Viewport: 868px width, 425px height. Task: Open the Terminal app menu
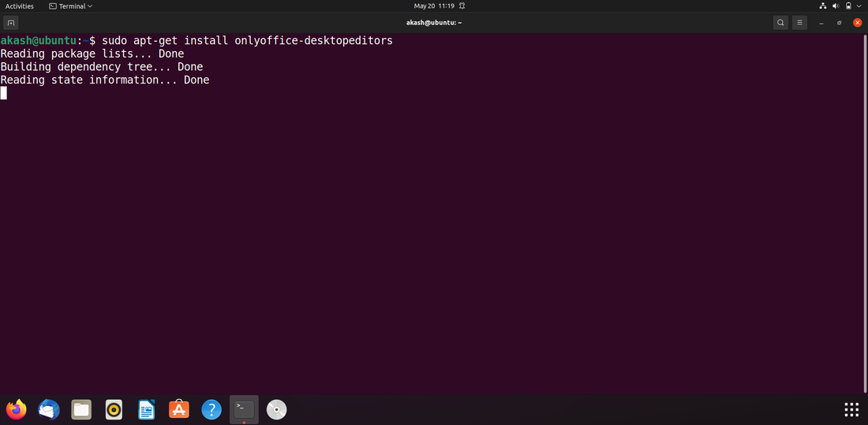pyautogui.click(x=70, y=6)
